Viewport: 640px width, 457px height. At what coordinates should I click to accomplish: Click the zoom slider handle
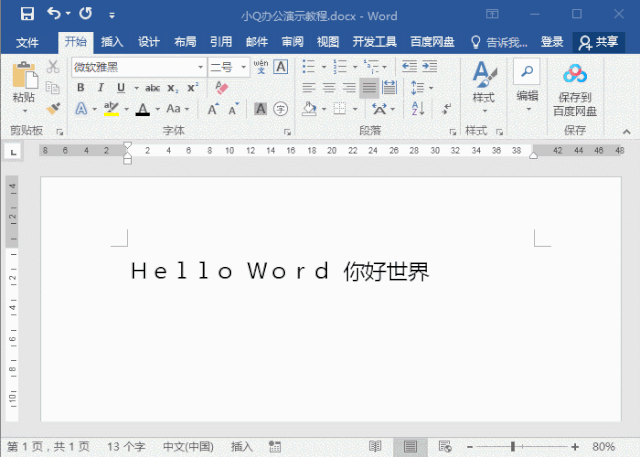click(x=513, y=447)
